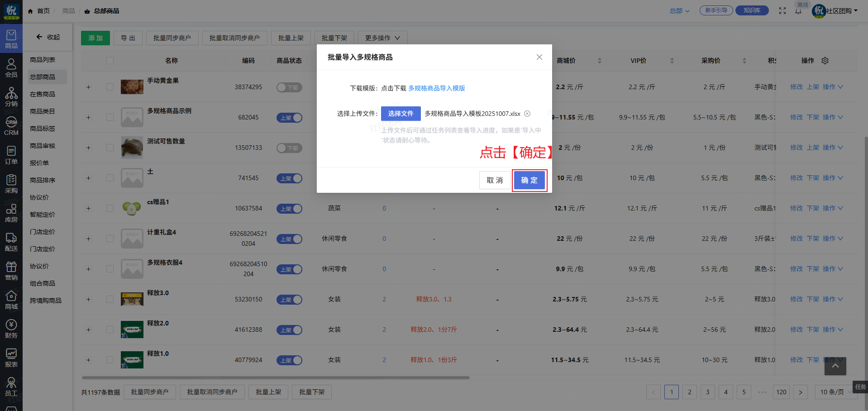868x411 pixels.
Task: Open the CRM sidebar icon
Action: [11, 126]
